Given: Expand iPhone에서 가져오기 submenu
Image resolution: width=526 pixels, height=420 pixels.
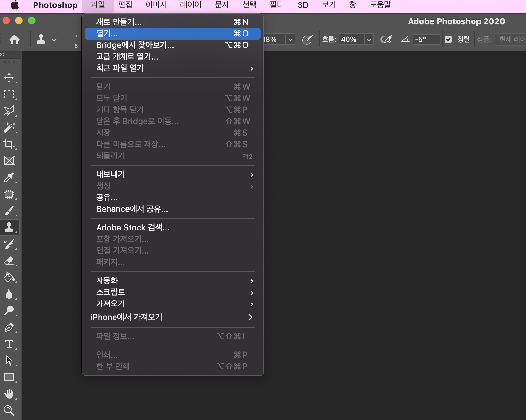Looking at the screenshot, I should pyautogui.click(x=173, y=317).
